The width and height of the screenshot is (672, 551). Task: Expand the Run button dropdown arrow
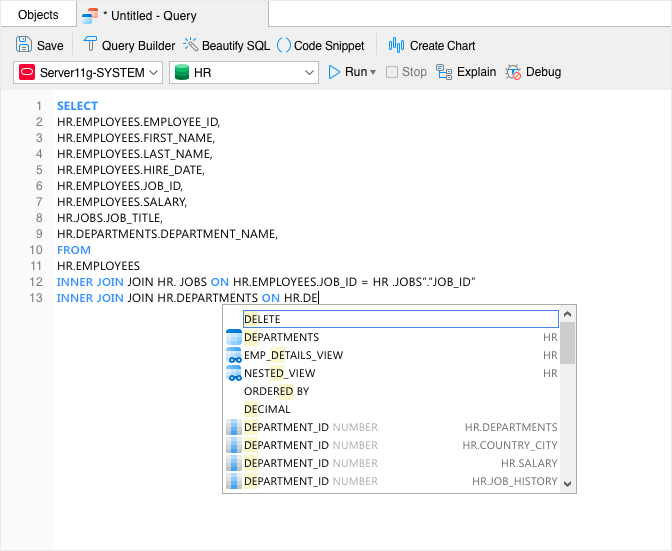[x=373, y=72]
